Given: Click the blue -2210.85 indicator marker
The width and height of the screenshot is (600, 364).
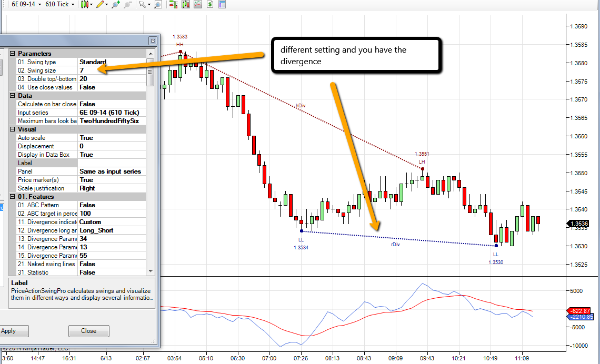Looking at the screenshot, I should coord(581,317).
